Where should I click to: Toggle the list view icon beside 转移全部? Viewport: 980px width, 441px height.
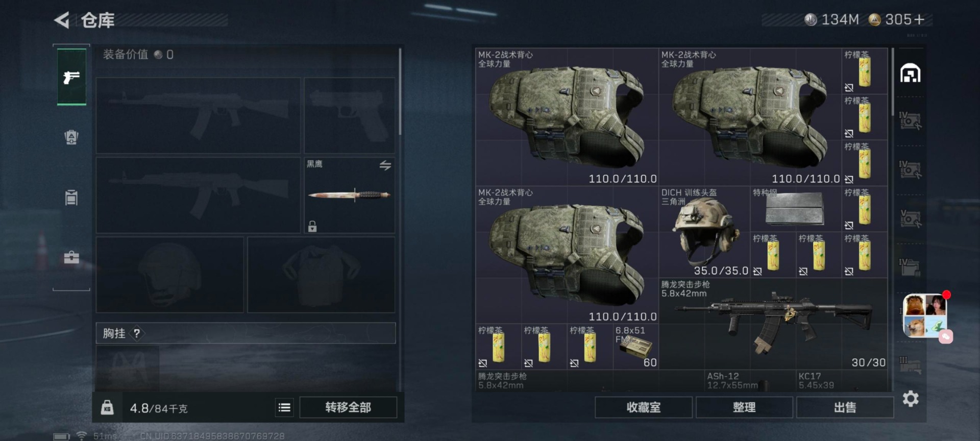[284, 407]
